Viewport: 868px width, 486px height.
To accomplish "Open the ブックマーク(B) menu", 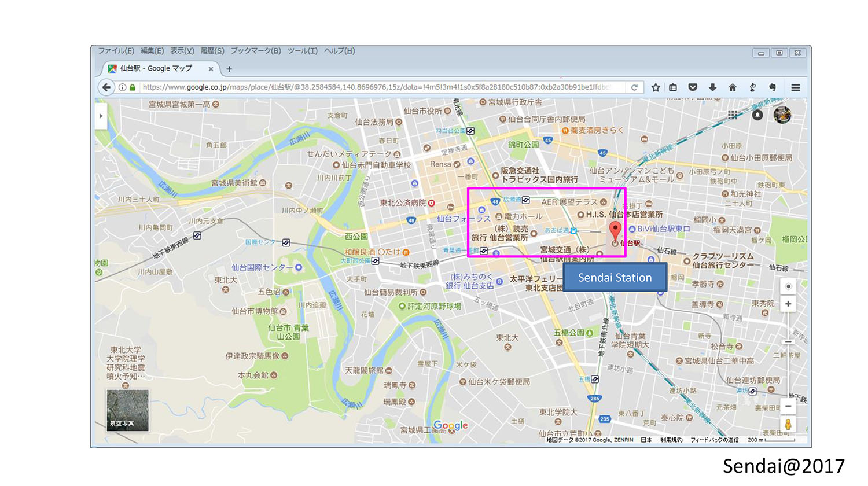I will pyautogui.click(x=256, y=51).
